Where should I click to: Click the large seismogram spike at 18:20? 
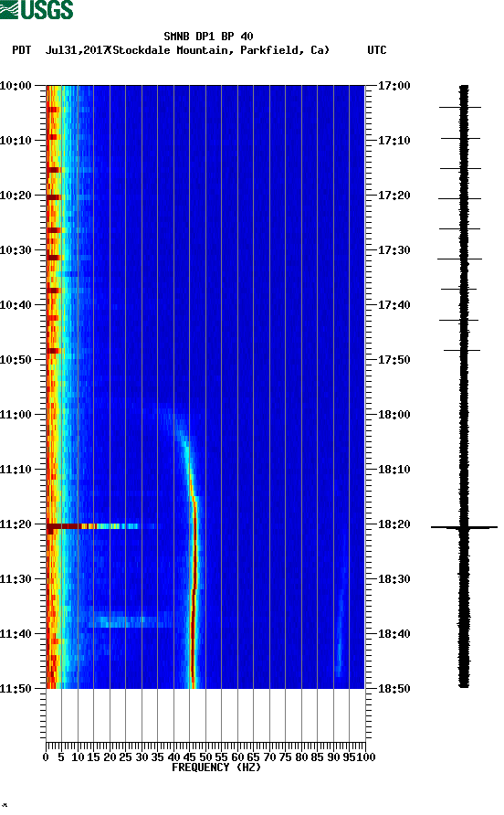tap(464, 527)
